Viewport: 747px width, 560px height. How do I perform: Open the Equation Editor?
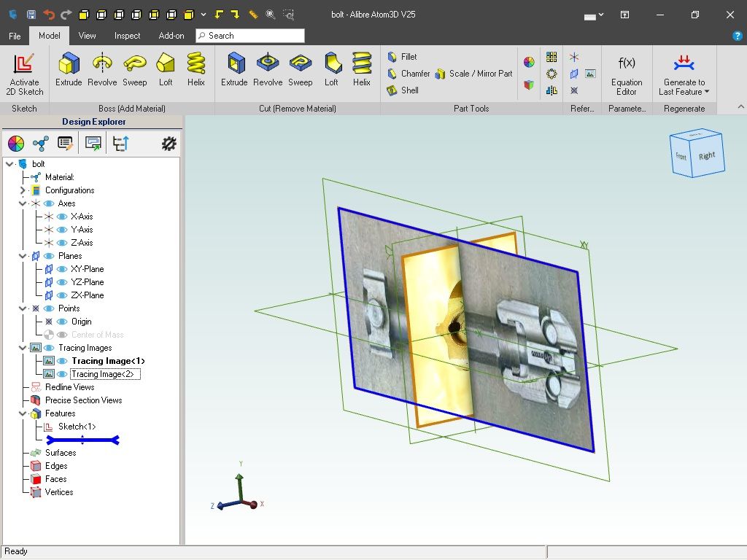click(627, 74)
